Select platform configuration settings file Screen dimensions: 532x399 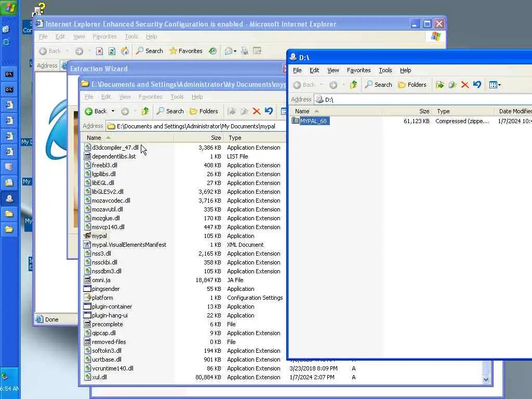point(98,298)
